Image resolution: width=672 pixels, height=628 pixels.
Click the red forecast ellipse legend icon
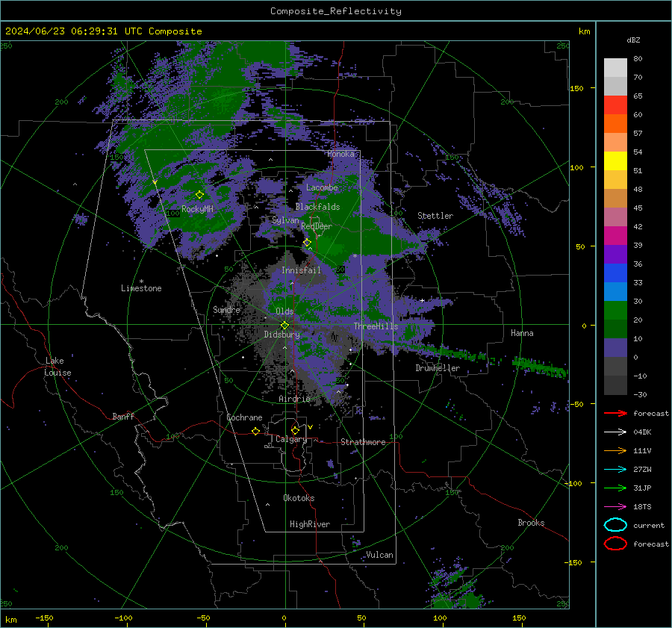[615, 544]
